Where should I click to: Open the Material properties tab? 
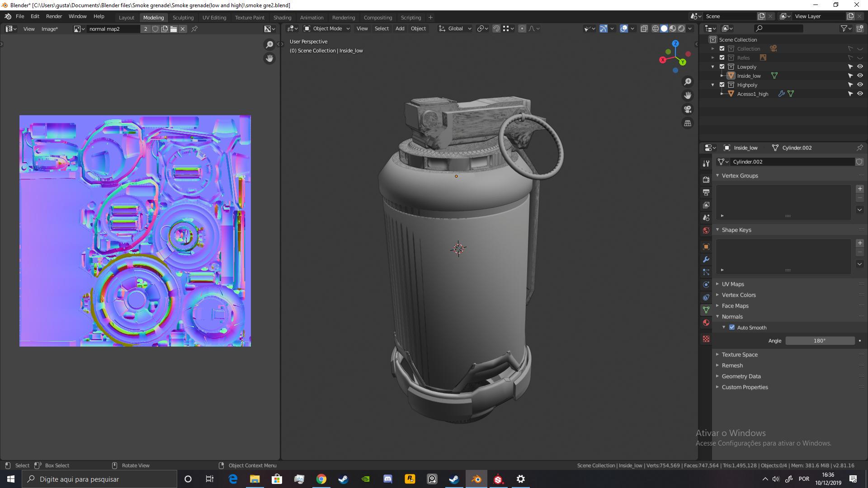pyautogui.click(x=706, y=323)
